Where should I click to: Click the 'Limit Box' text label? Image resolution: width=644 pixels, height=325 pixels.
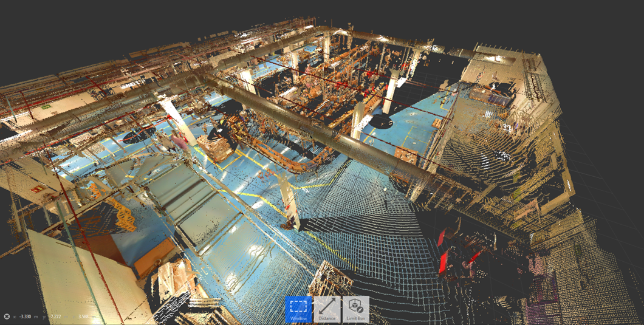point(355,318)
